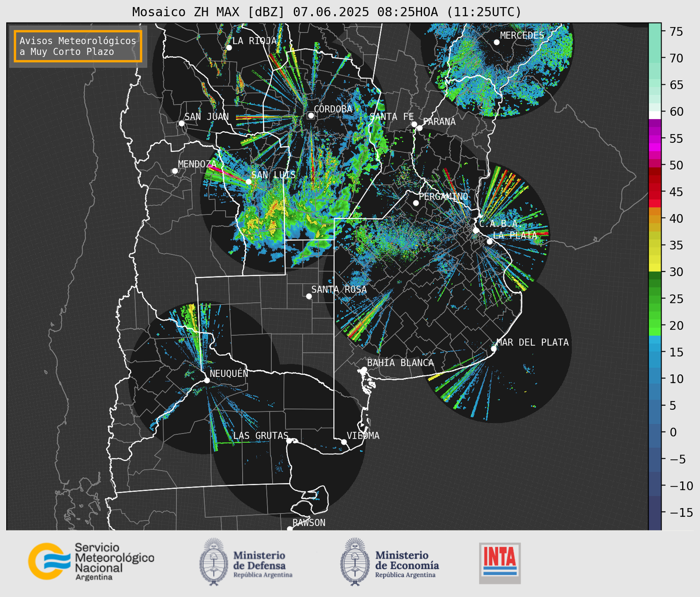Click the SAN JUAN label text
The image size is (700, 597).
click(x=207, y=117)
